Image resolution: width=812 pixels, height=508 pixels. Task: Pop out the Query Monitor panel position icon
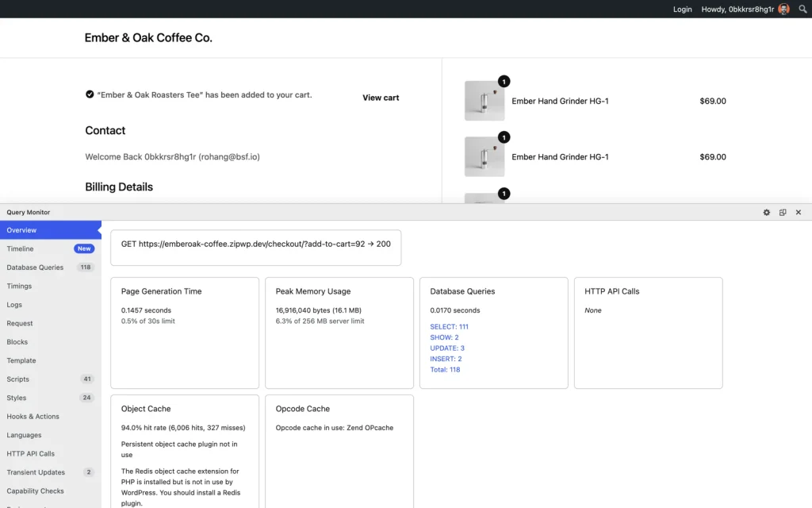(x=783, y=213)
